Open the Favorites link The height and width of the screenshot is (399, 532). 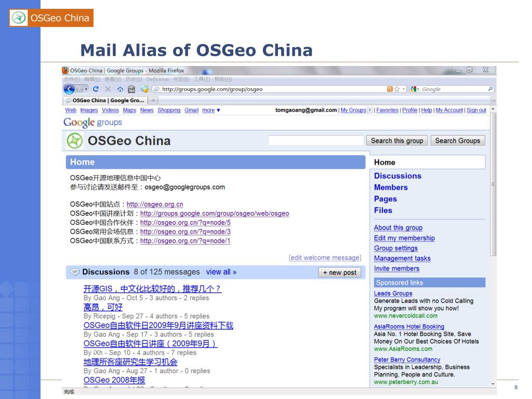point(387,110)
